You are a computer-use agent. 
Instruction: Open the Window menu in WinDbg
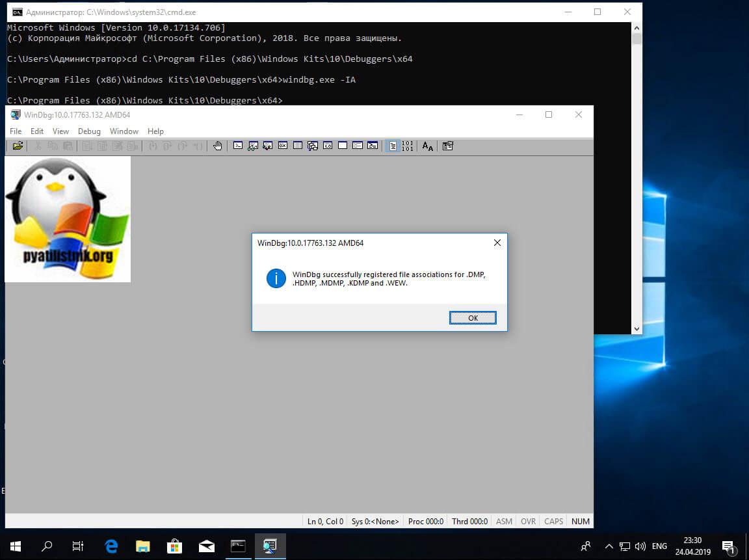(x=124, y=131)
